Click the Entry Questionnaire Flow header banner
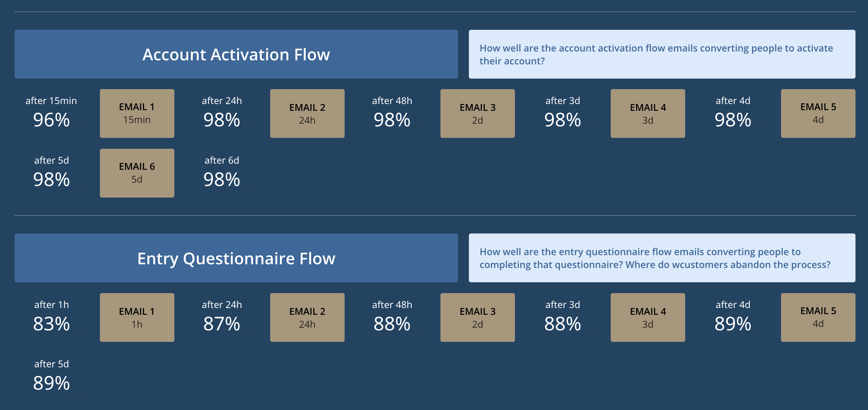This screenshot has width=868, height=410. pos(236,258)
